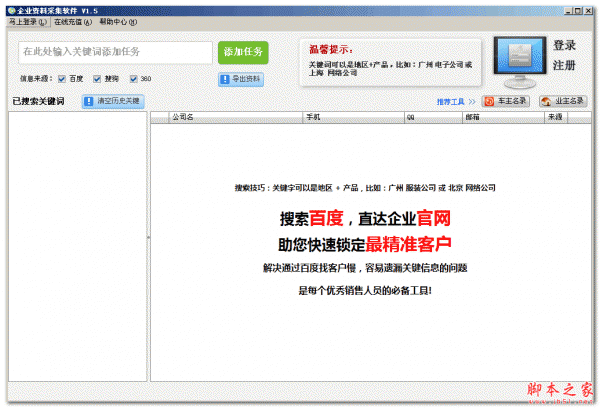Viewport: 600px width, 408px height.
Task: Click 清空历史关键 to clear history
Action: click(x=113, y=101)
